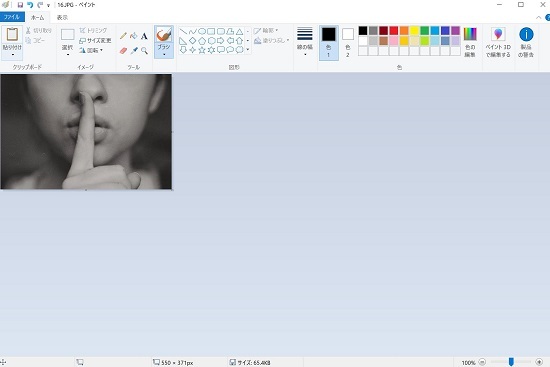Click the zoom out minus button
550x367 pixels.
(482, 362)
